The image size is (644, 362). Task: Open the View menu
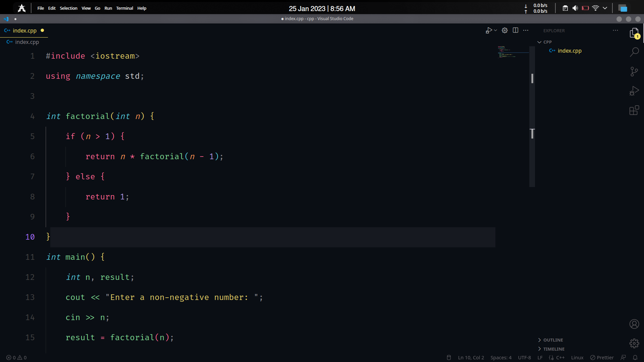pos(86,8)
